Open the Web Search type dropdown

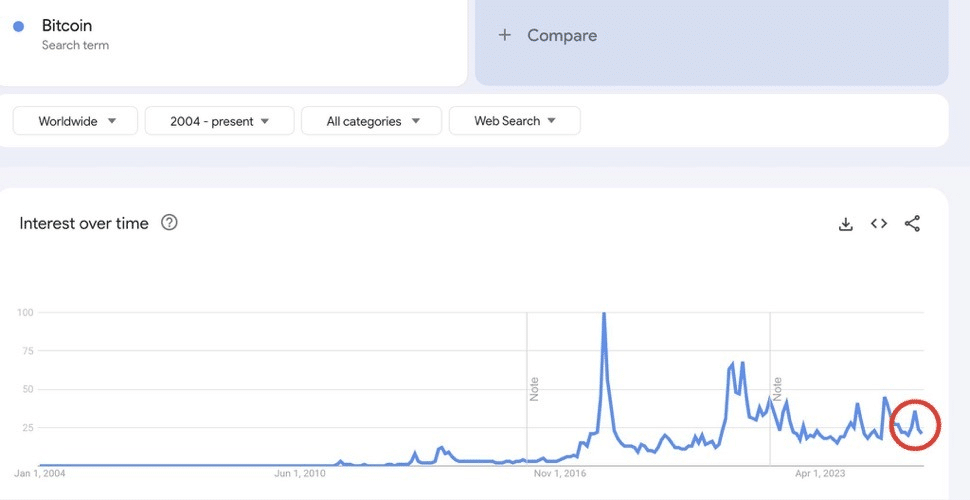(514, 121)
